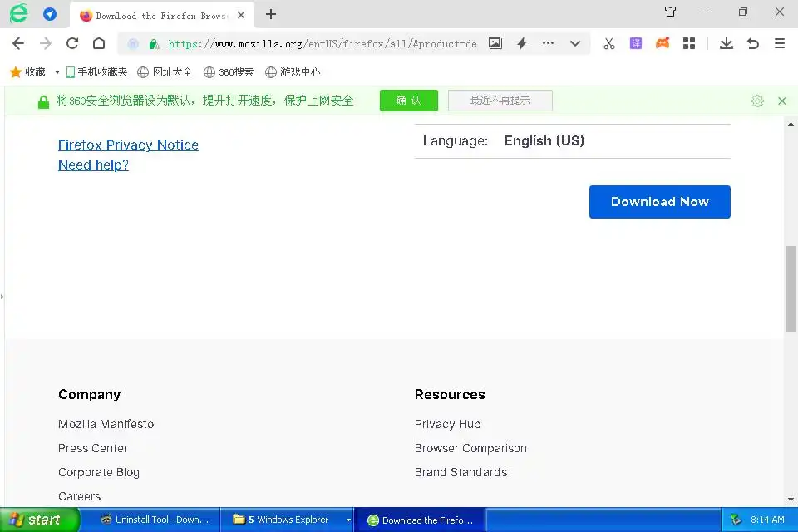This screenshot has width=798, height=532.
Task: Open the purple translate extension icon
Action: (x=636, y=43)
